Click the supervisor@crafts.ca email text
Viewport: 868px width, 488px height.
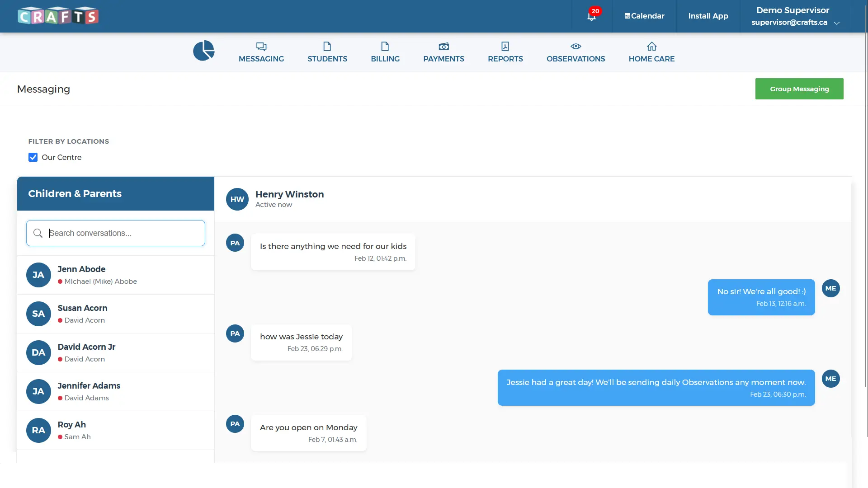[x=789, y=22]
